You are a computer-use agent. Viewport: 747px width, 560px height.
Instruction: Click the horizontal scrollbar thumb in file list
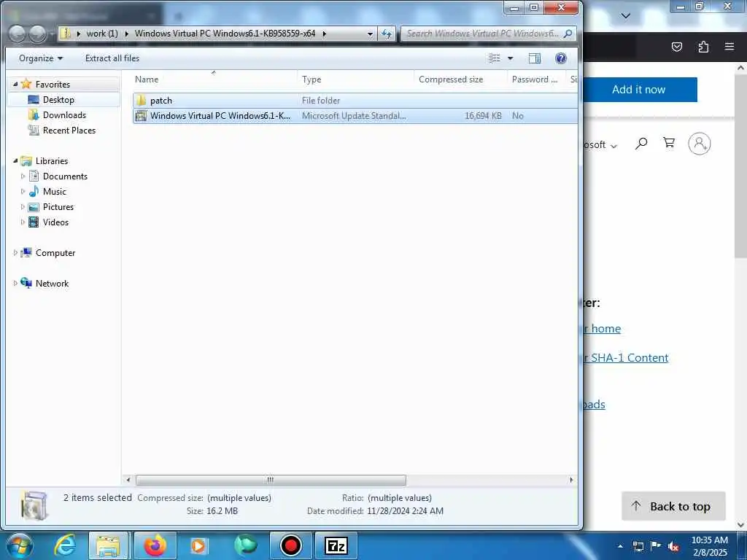(271, 480)
